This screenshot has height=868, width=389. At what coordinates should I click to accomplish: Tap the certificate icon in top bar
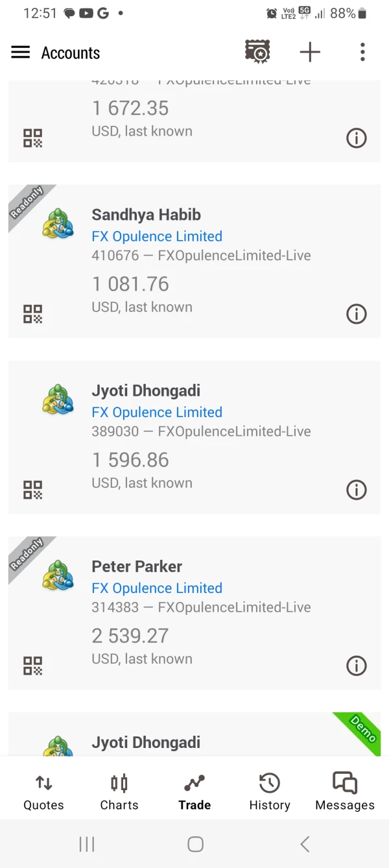pos(257,52)
